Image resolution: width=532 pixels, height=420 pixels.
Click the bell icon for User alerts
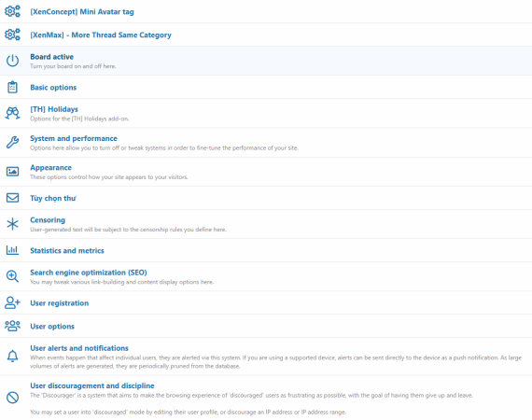click(x=12, y=357)
